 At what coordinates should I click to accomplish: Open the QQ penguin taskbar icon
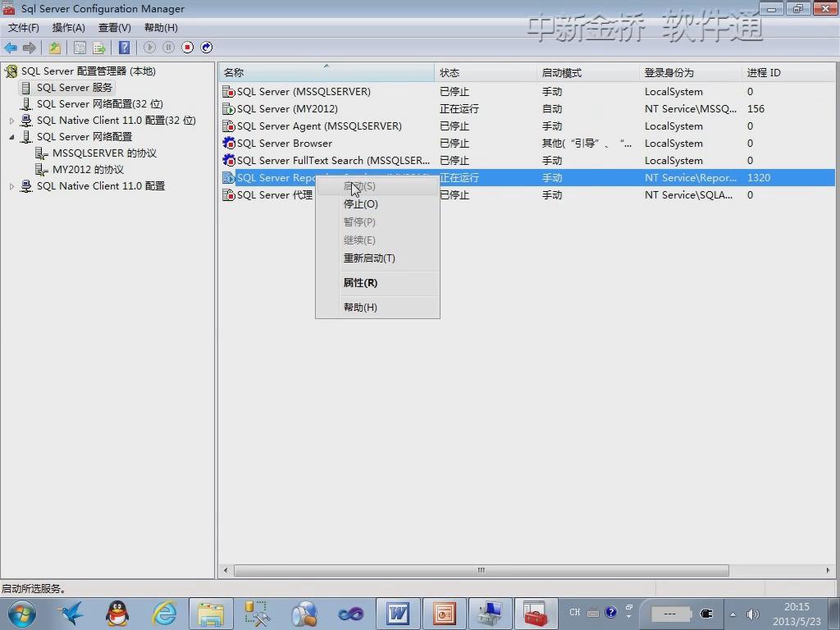[116, 614]
